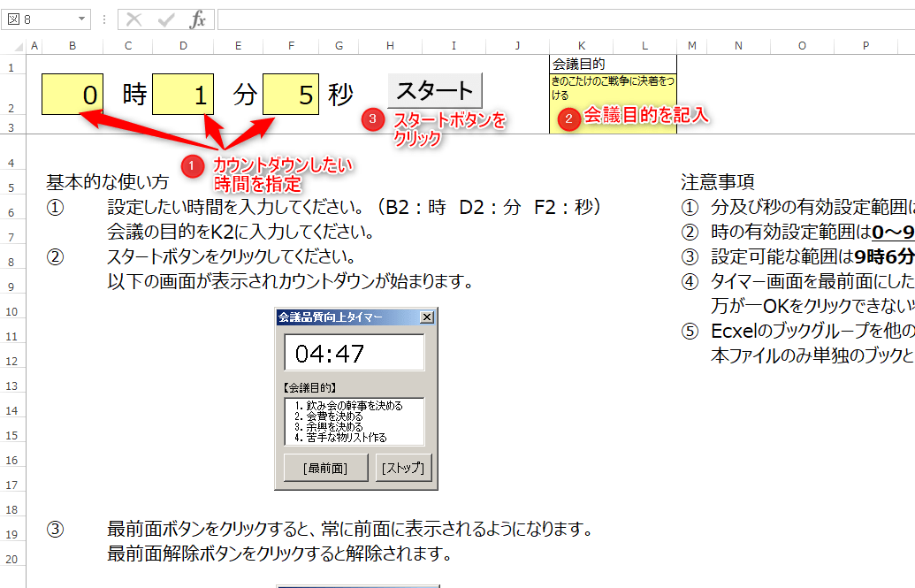Click the Select All corner button above row 1
The height and width of the screenshot is (588, 915).
[19, 44]
